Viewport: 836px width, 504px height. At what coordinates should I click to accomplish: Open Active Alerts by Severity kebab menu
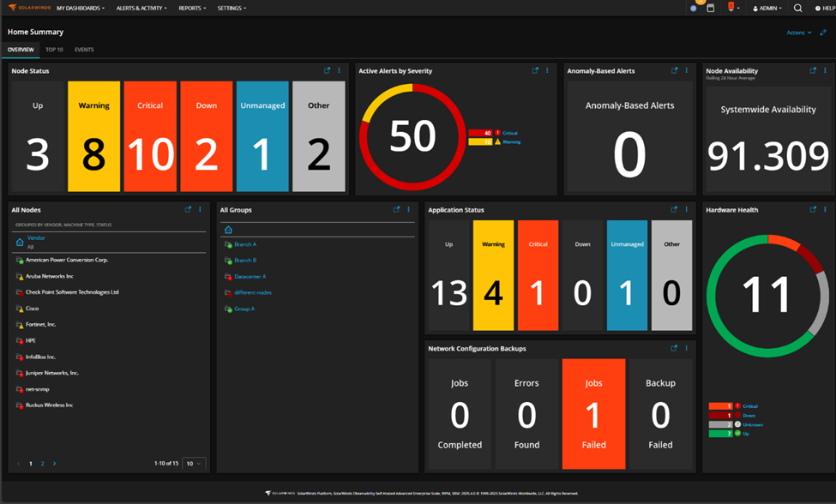point(547,70)
